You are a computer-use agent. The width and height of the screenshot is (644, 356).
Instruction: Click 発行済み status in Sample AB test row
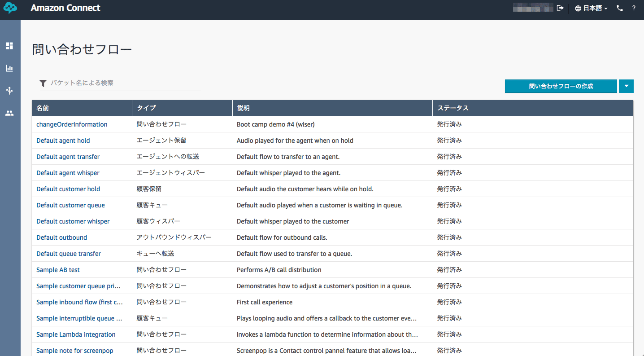pos(449,270)
